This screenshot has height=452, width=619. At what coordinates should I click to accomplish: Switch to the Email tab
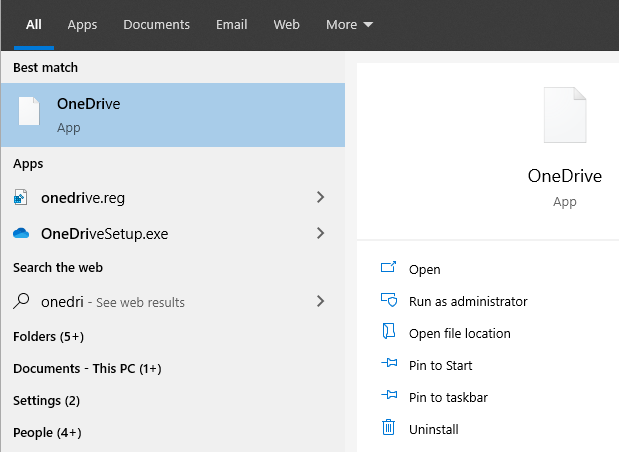(x=231, y=25)
